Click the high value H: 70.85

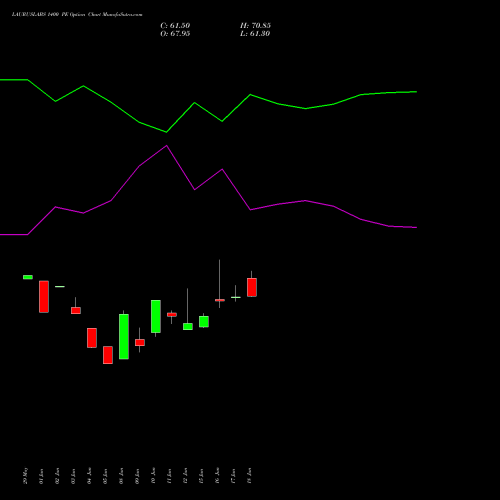(255, 26)
